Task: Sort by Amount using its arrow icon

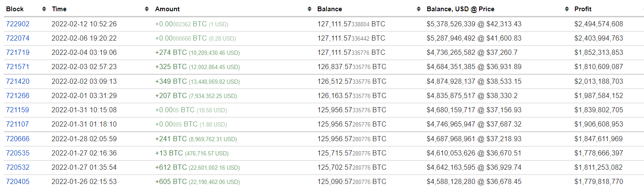Action: coord(309,9)
